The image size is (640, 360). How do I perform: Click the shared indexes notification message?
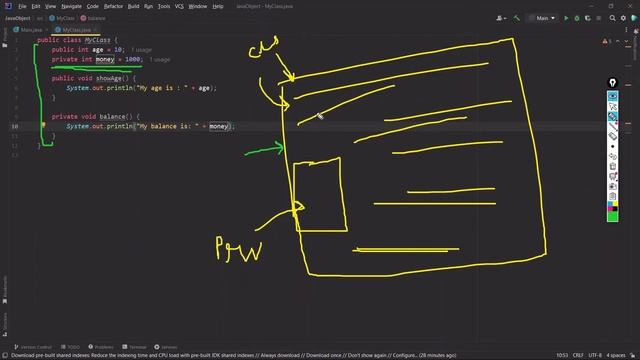[233, 356]
